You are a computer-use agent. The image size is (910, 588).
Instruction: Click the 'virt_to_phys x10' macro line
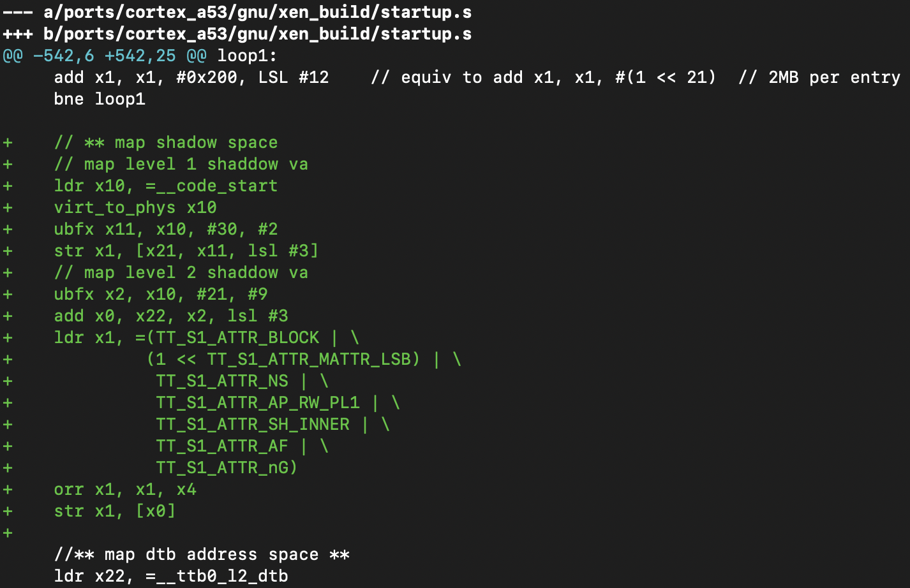tap(135, 207)
